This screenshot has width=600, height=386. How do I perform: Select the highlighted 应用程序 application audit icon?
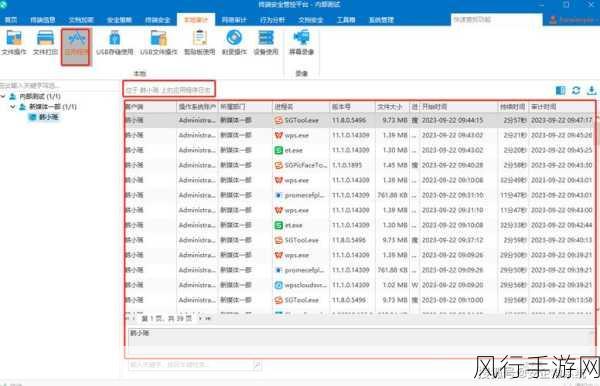(76, 46)
